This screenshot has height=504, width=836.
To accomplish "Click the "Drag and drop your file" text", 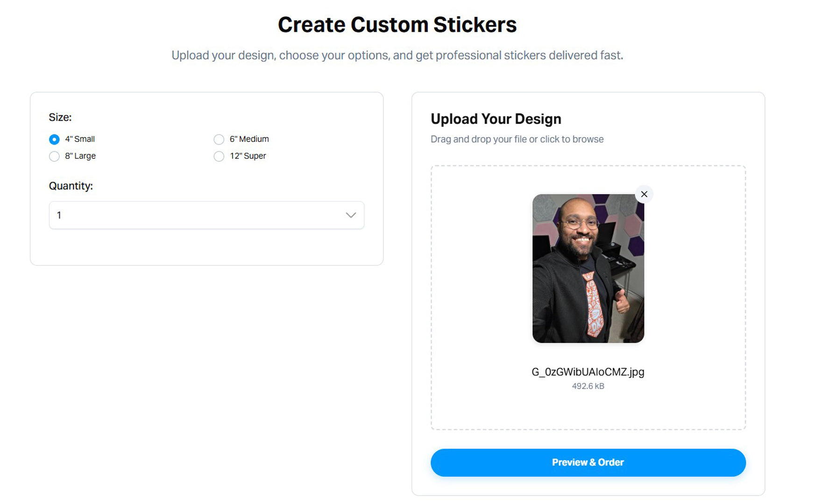I will (x=517, y=139).
